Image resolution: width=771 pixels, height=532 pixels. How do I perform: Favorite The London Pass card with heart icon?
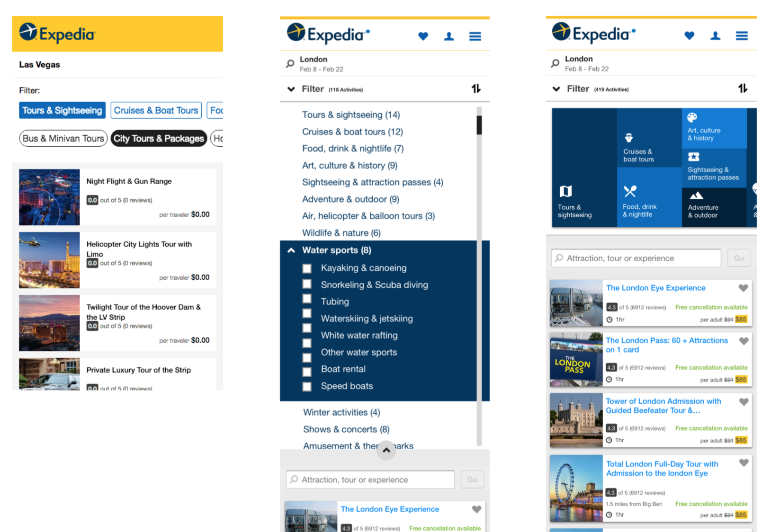(x=744, y=341)
